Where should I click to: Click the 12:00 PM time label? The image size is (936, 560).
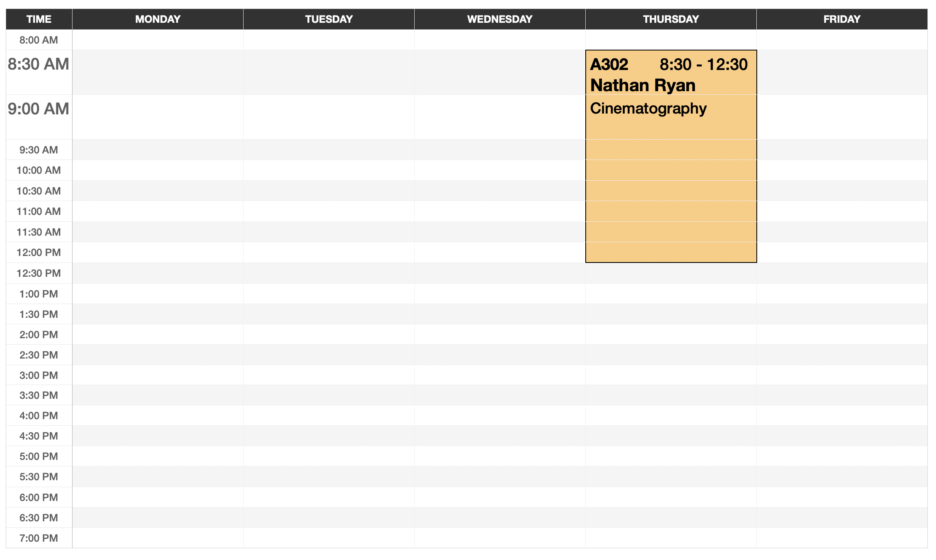tap(39, 252)
